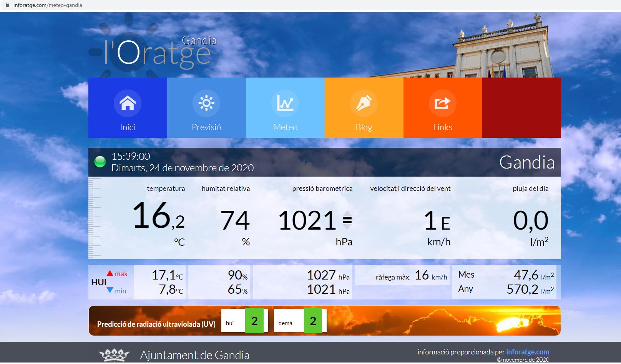Open the Blog pen icon
The width and height of the screenshot is (621, 364).
coord(364,103)
